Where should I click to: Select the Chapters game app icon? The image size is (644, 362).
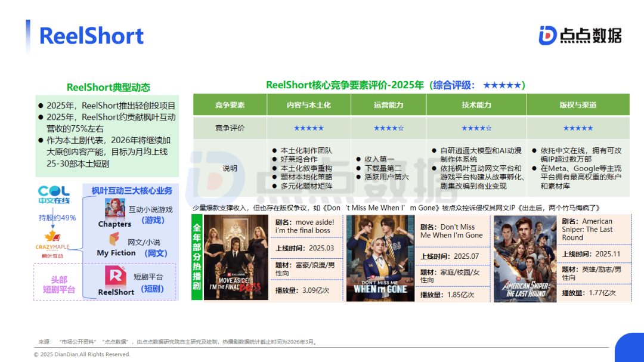[x=114, y=208]
